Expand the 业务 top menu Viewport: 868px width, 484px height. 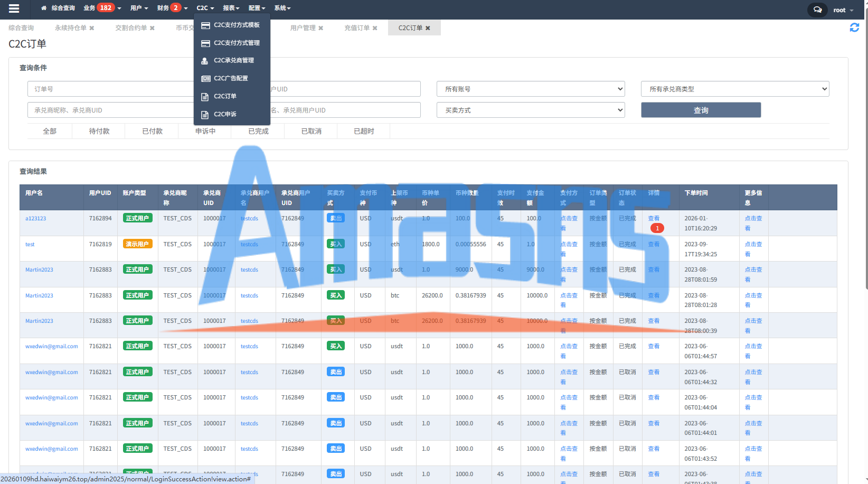click(x=102, y=8)
